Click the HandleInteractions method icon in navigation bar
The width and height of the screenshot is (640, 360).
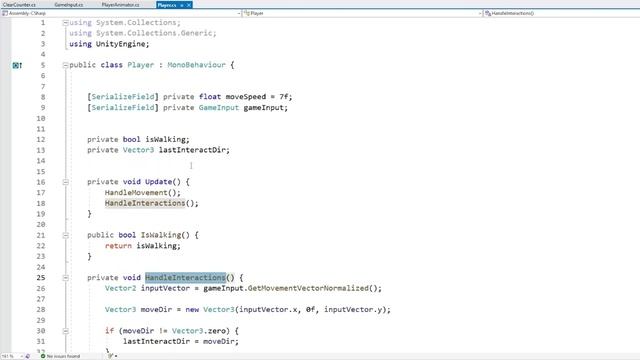(x=488, y=13)
